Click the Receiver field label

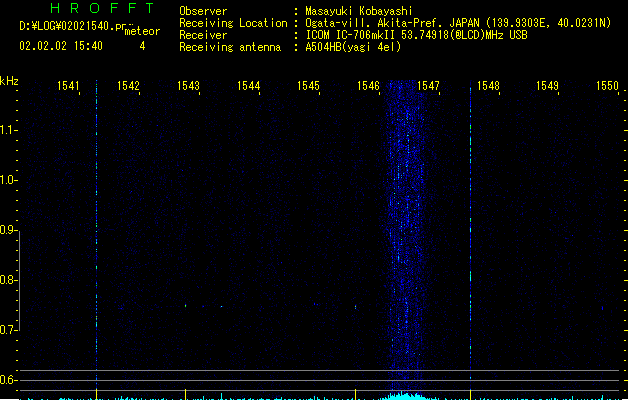[203, 35]
